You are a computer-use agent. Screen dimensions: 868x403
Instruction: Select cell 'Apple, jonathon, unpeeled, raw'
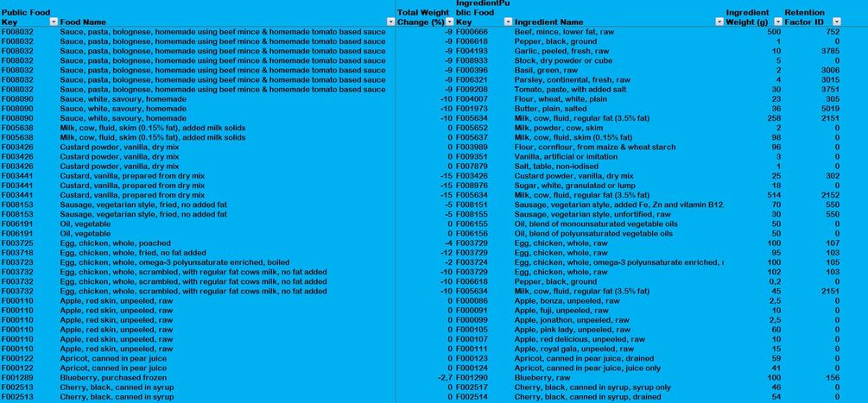[572, 320]
